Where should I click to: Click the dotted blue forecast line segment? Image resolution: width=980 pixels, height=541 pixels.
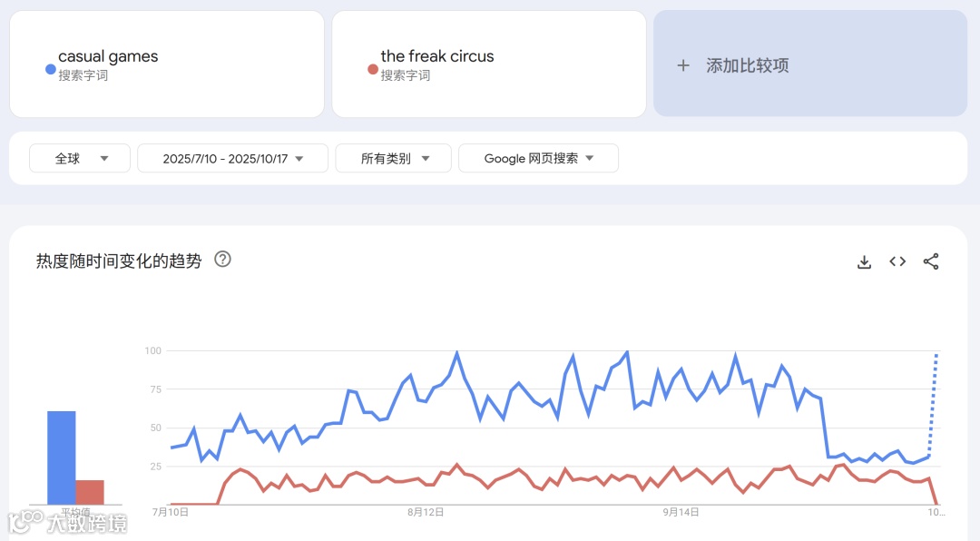click(x=933, y=405)
